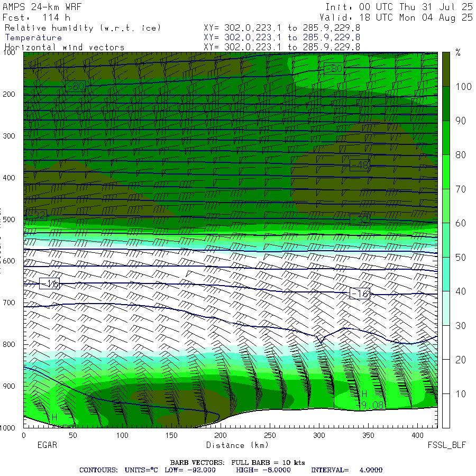
Task: Click the white 20–30% legend swatch
Action: point(446,343)
